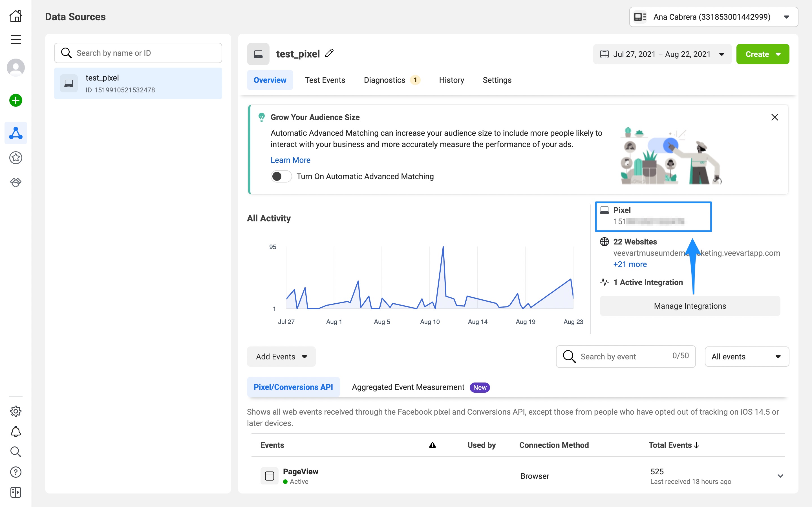Click the settings gear in sidebar
This screenshot has width=812, height=507.
coord(16,411)
